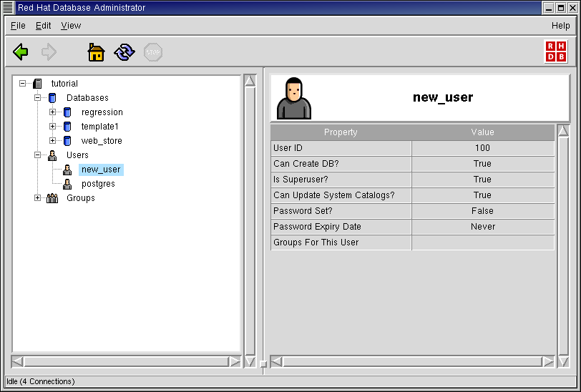This screenshot has width=581, height=392.
Task: Click the Stop sign icon
Action: 153,52
